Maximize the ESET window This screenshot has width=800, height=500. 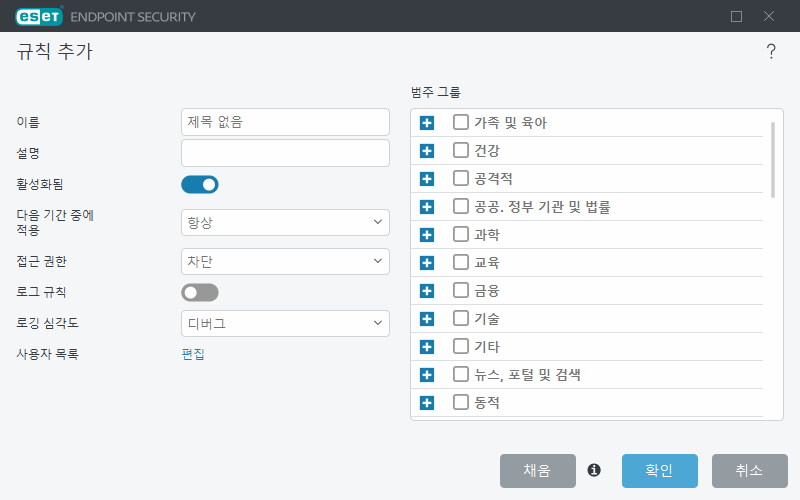[736, 16]
